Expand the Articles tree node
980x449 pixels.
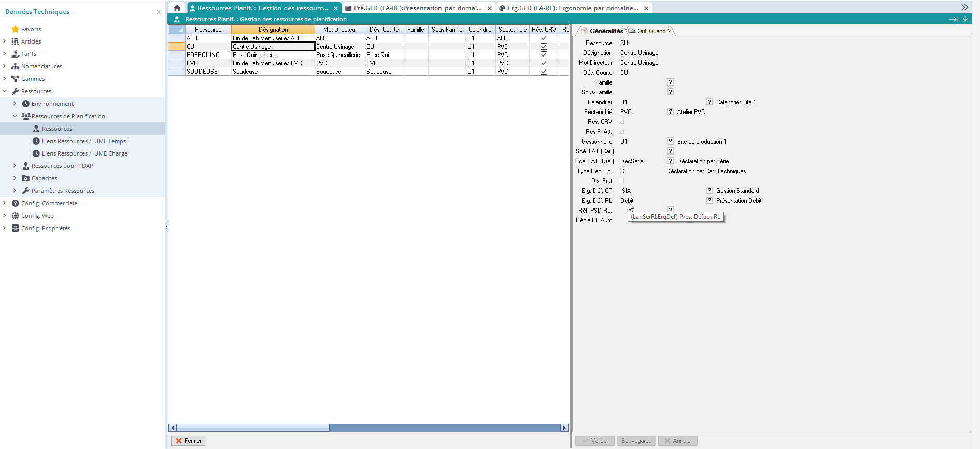coord(5,41)
